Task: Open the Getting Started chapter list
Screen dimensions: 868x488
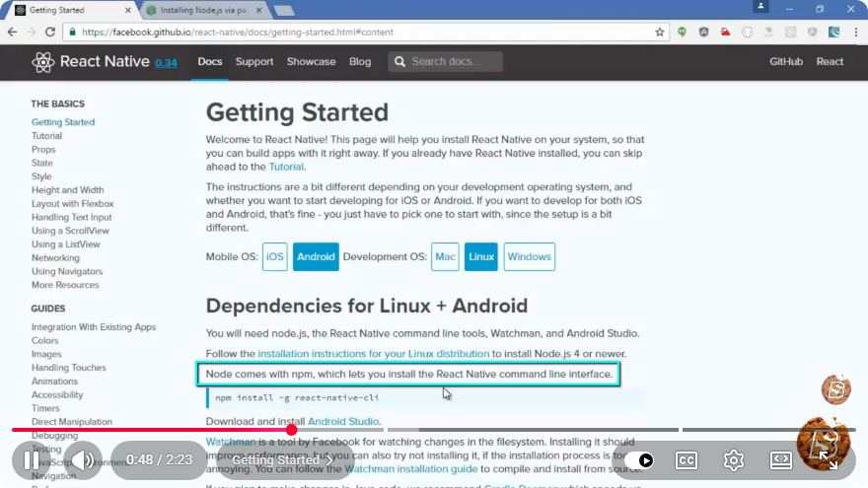Action: (282, 459)
